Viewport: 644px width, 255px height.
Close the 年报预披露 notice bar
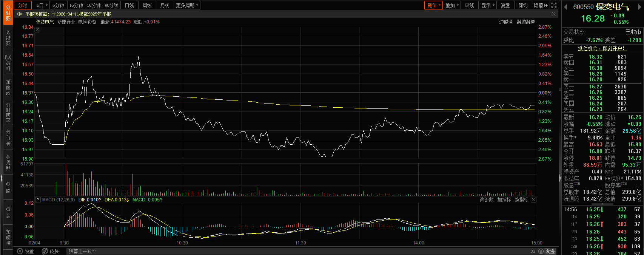click(x=554, y=14)
